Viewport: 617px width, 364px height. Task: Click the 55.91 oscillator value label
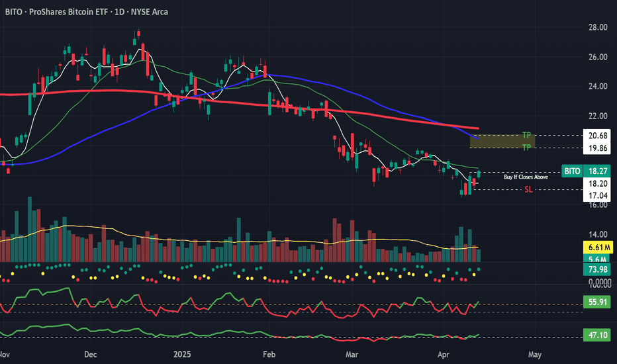pyautogui.click(x=597, y=302)
